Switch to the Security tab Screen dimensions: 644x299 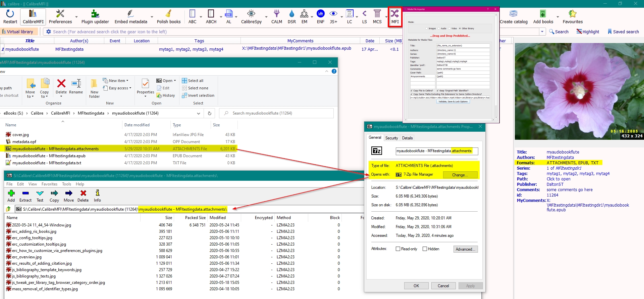point(391,138)
